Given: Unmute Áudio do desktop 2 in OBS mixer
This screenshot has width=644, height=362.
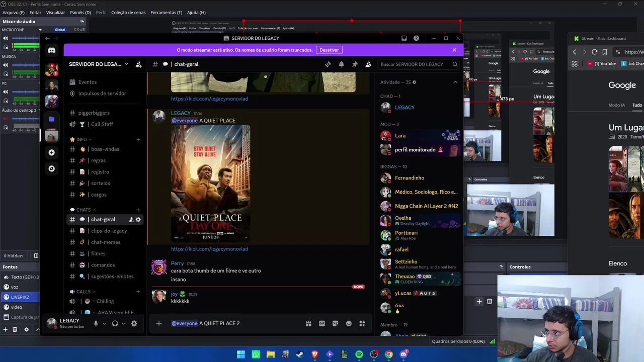Looking at the screenshot, I should coord(6,119).
